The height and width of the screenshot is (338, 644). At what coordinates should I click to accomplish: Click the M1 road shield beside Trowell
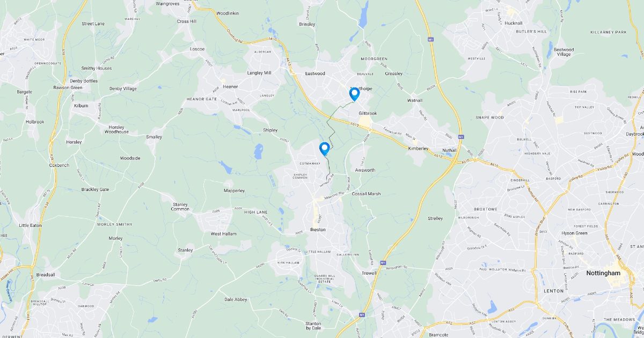[x=383, y=262]
